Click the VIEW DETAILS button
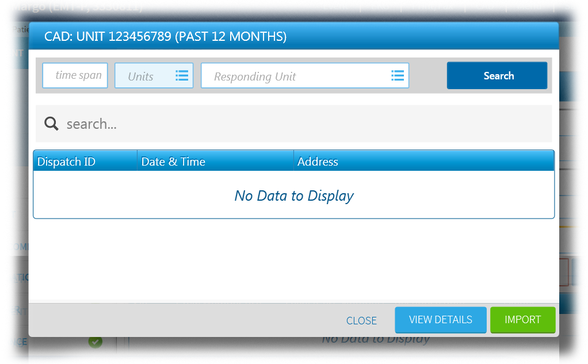Viewport: 588px width, 364px height. pyautogui.click(x=441, y=320)
